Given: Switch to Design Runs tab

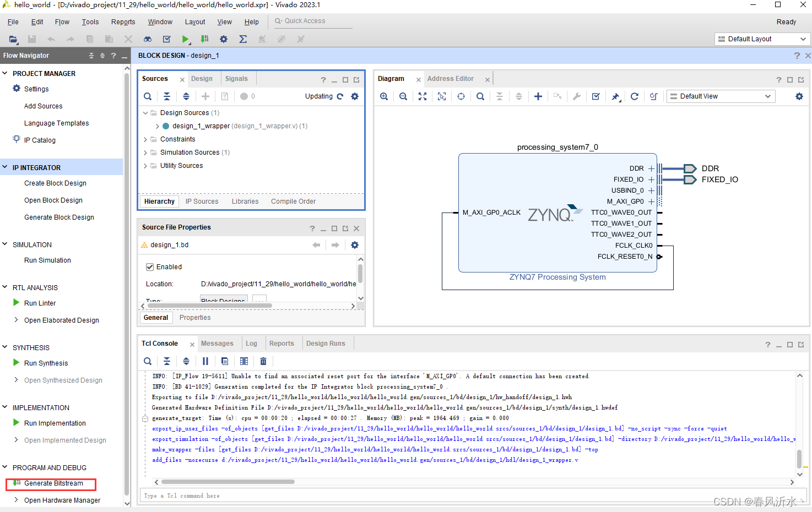Looking at the screenshot, I should 326,344.
